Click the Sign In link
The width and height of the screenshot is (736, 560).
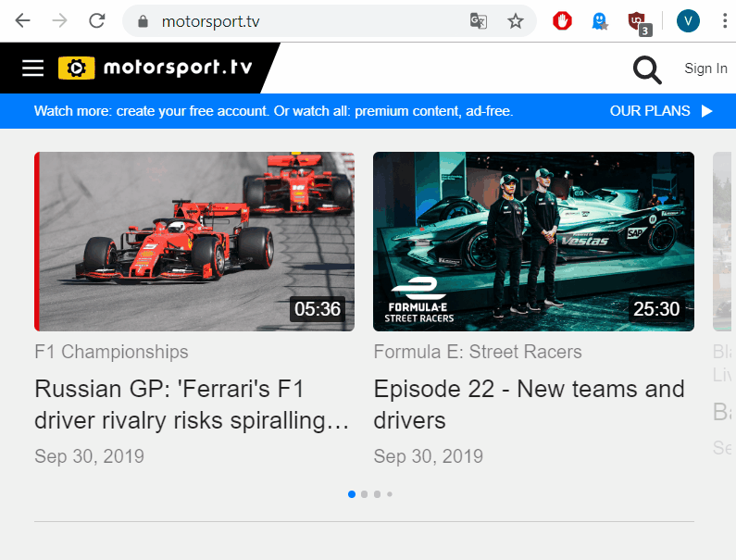tap(705, 68)
